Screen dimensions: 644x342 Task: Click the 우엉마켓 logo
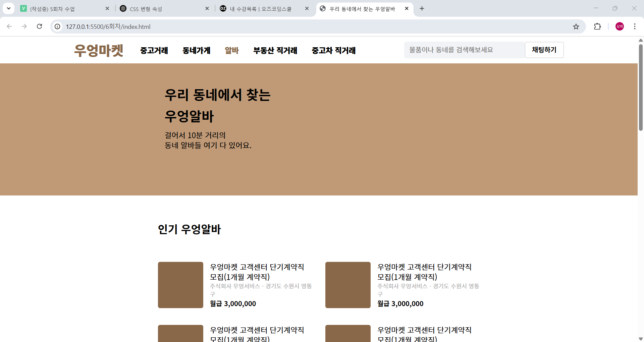(x=99, y=50)
